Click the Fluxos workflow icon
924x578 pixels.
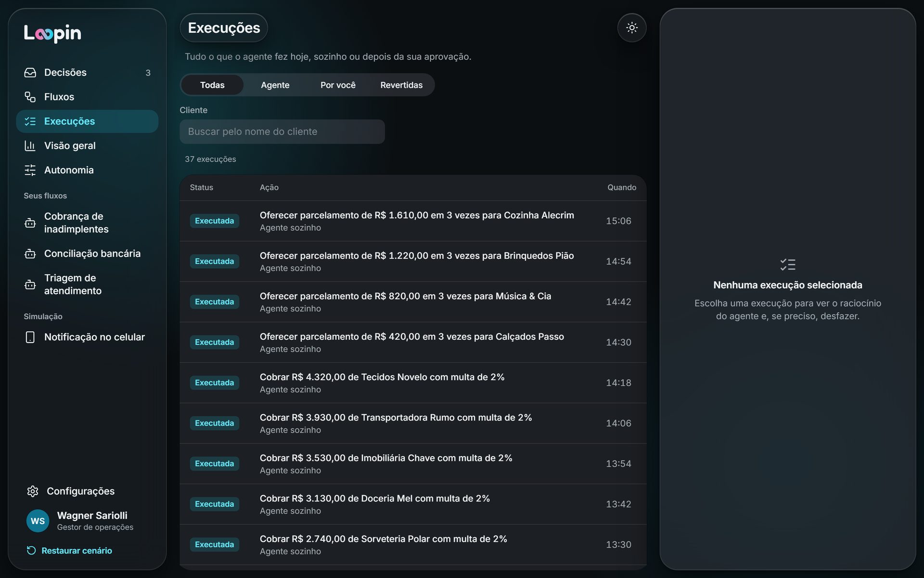click(x=30, y=97)
